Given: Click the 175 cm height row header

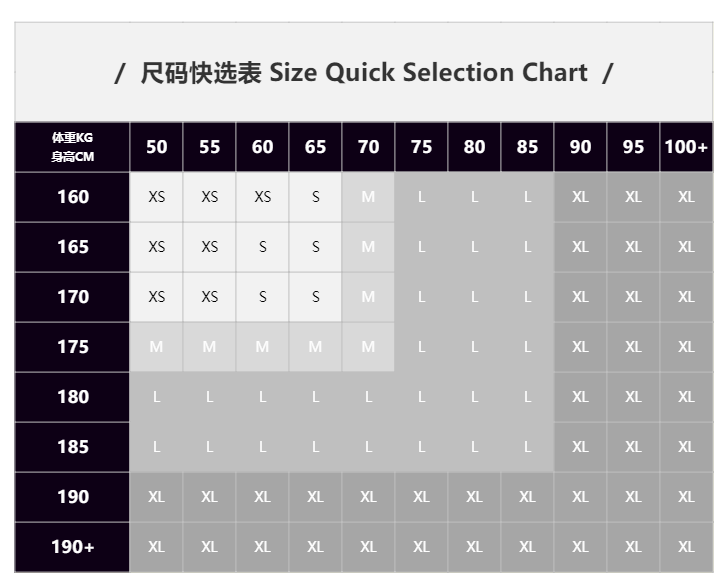Looking at the screenshot, I should point(72,347).
